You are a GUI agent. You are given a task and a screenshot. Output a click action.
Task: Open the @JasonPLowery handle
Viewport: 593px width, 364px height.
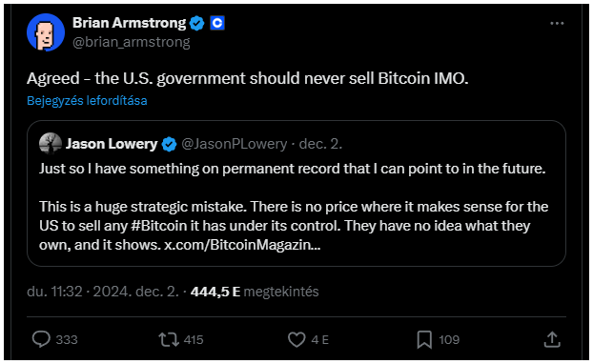coord(235,144)
